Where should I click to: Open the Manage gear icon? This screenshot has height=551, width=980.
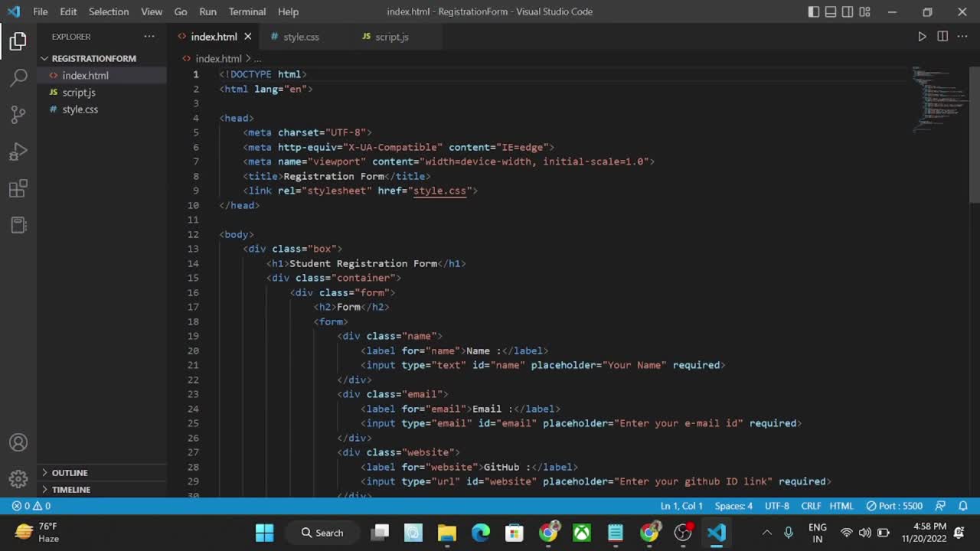tap(18, 479)
